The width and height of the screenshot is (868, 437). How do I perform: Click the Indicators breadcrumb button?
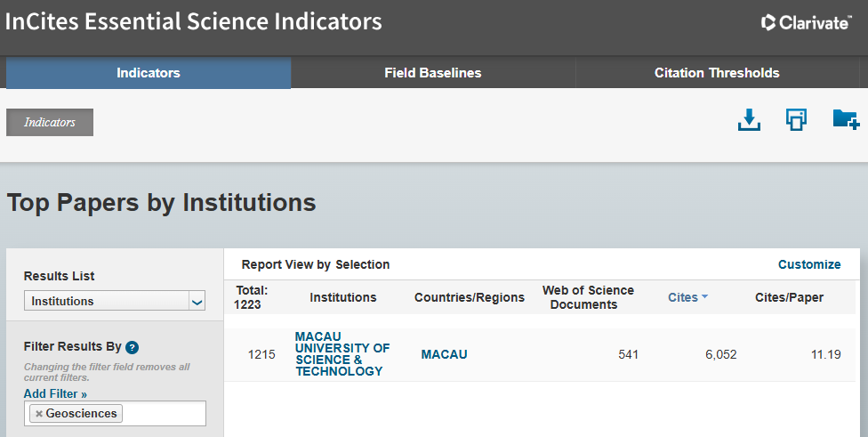coord(50,123)
